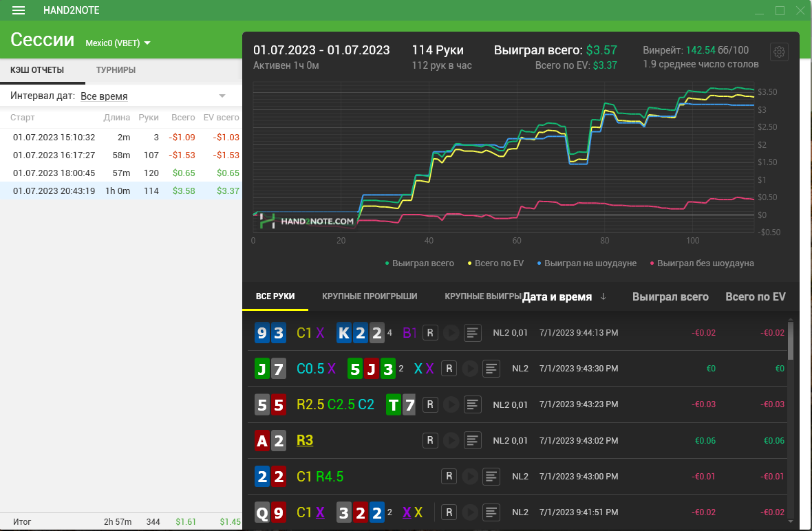812x531 pixels.
Task: Play the 9 3 hand replay
Action: coord(451,333)
